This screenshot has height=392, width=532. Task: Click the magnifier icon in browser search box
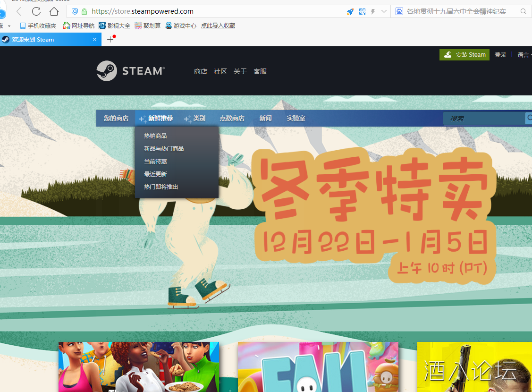pyautogui.click(x=523, y=11)
